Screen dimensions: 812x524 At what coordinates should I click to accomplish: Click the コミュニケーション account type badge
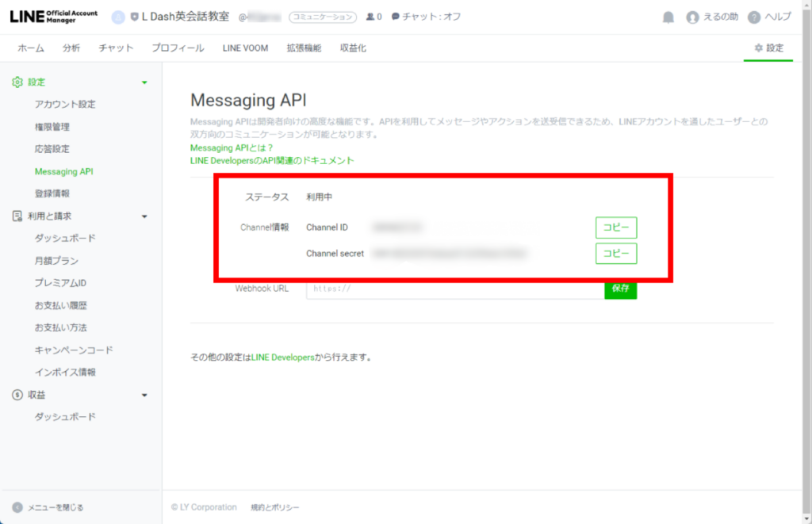(x=323, y=17)
